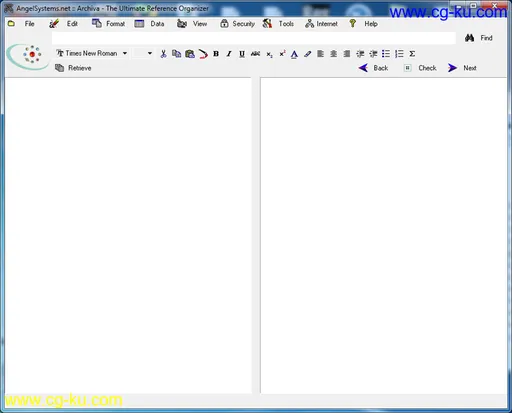
Task: Expand the Times New Roman font dropdown
Action: coord(125,53)
